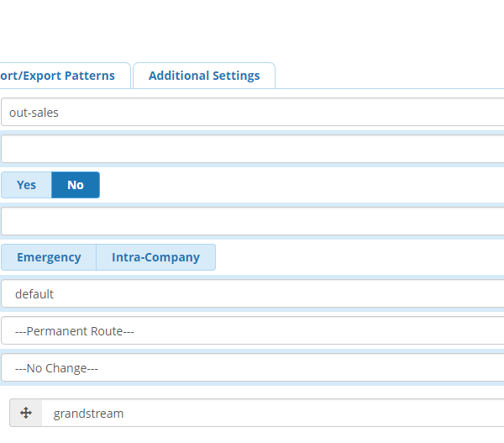
Task: Select the Yes toggle option
Action: (x=26, y=185)
